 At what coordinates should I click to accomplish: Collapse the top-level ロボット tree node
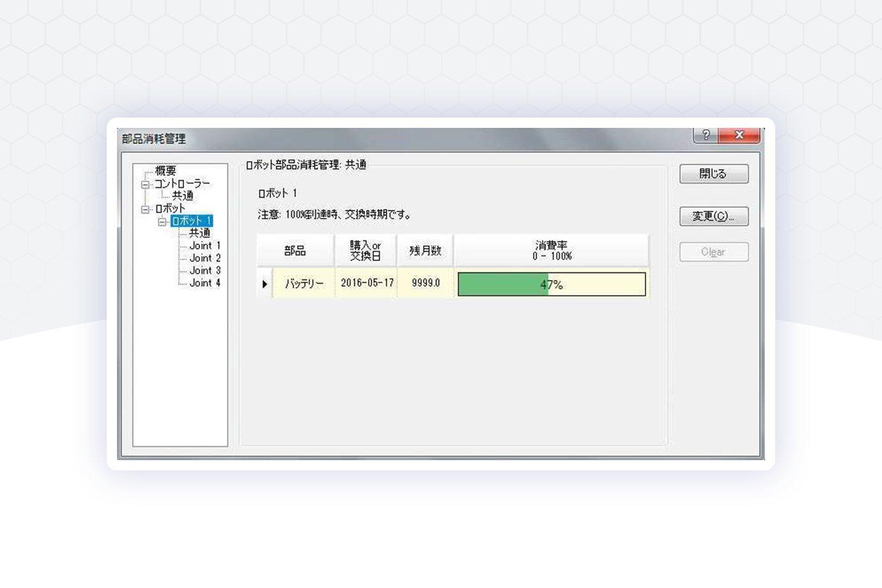point(145,209)
